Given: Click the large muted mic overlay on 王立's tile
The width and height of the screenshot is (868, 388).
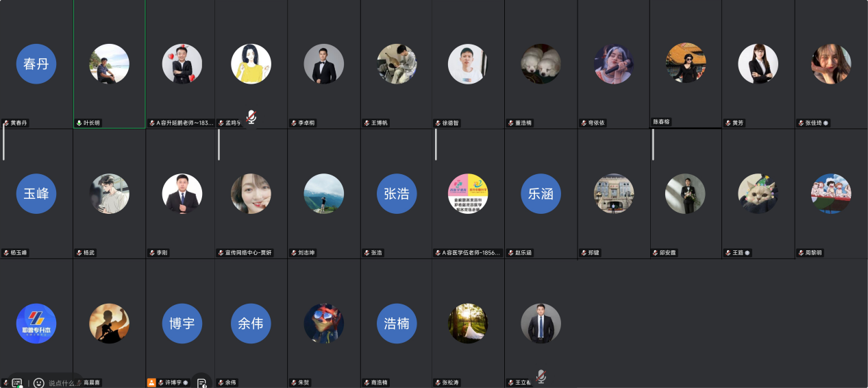Looking at the screenshot, I should pos(541,376).
